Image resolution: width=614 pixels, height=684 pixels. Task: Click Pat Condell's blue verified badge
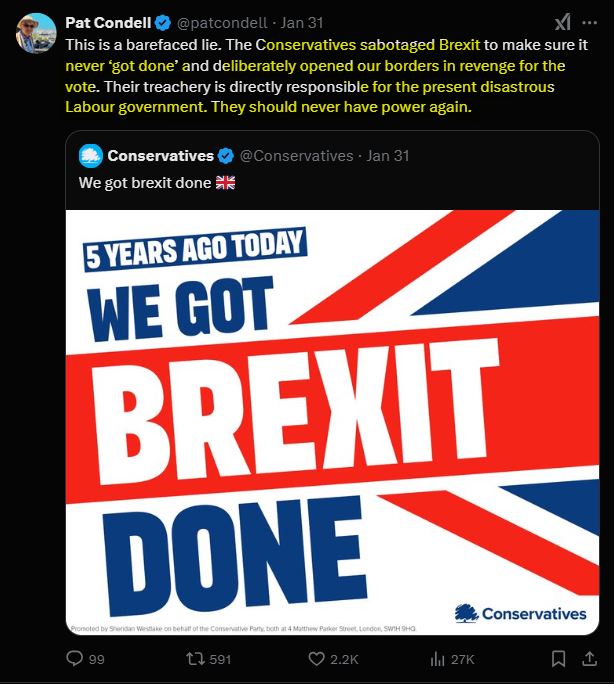click(163, 23)
